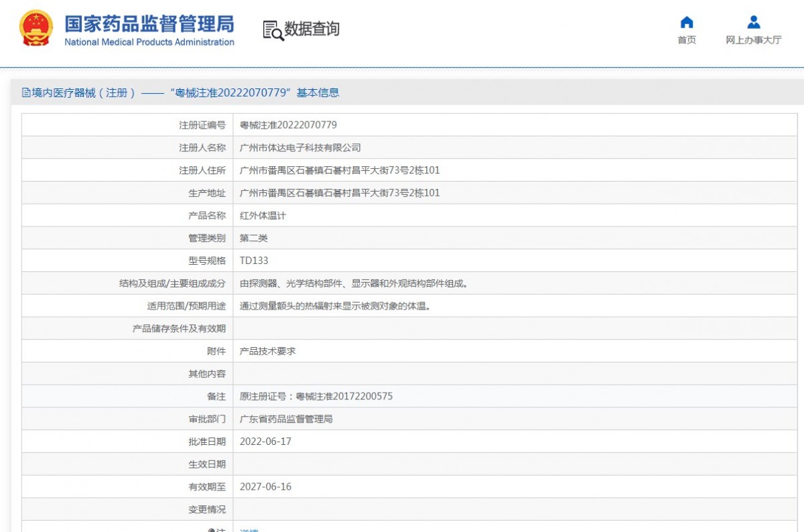Select registration number 粤械注准20222070779 value
The height and width of the screenshot is (532, 804).
288,125
